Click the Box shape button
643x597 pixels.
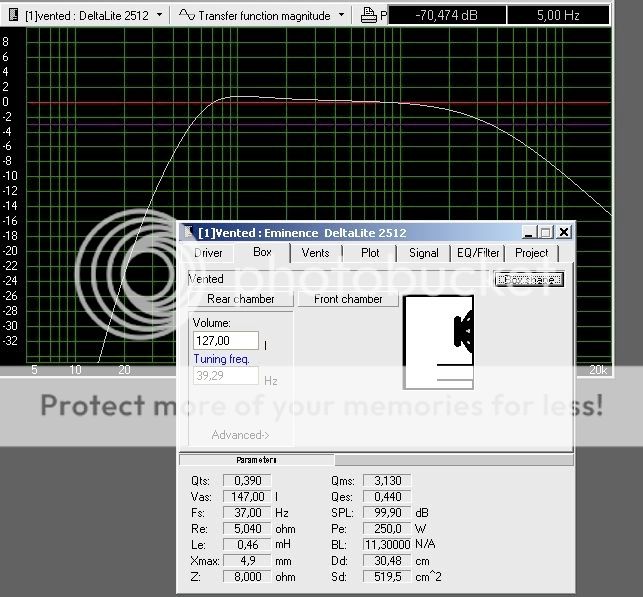[529, 280]
